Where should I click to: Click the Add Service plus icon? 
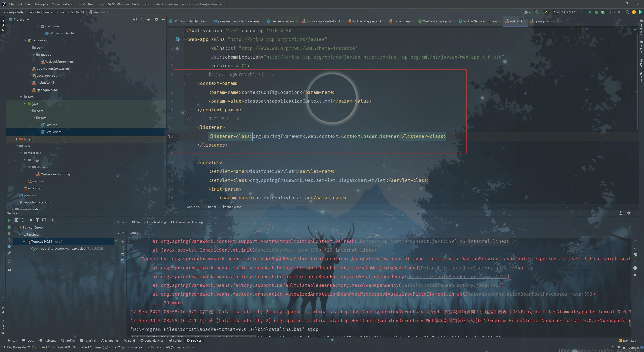tap(52, 220)
